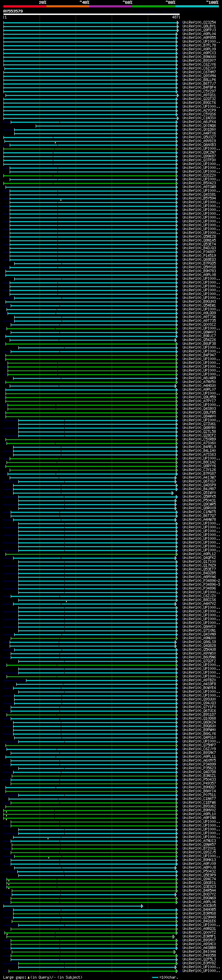Select the UniRef100_Q5IWY0 entry
This screenshot has height=980, width=222.
coord(199,493)
